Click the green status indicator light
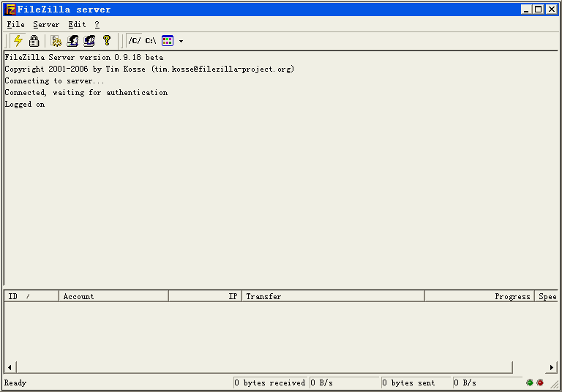Image resolution: width=562 pixels, height=392 pixels. [x=529, y=382]
